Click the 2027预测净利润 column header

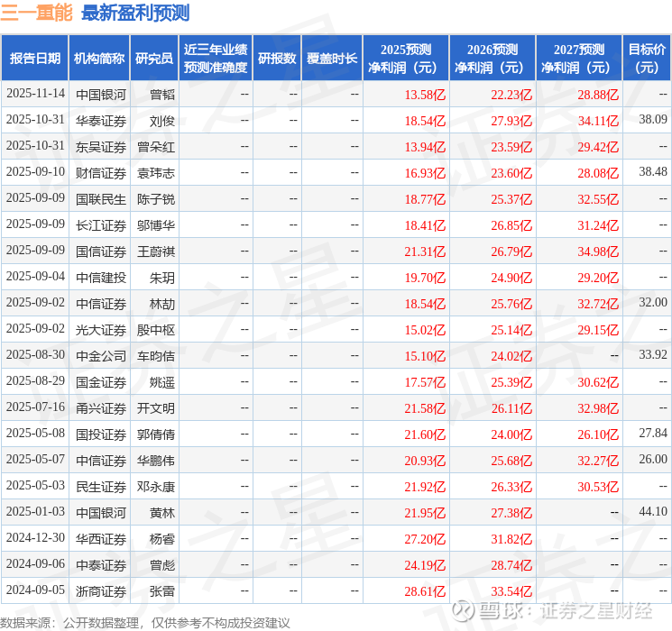pyautogui.click(x=579, y=58)
